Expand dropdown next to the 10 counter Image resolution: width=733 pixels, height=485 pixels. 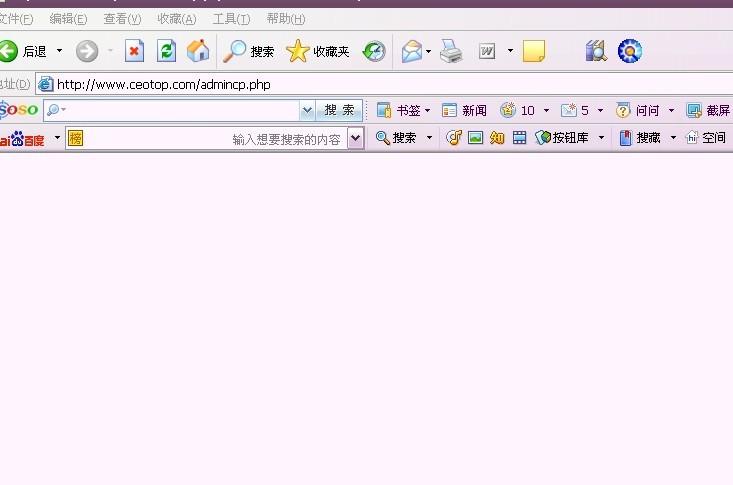point(546,111)
